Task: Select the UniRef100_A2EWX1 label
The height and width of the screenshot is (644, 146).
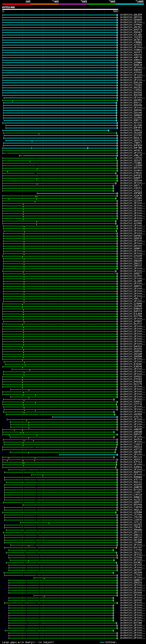Action: 131,467
